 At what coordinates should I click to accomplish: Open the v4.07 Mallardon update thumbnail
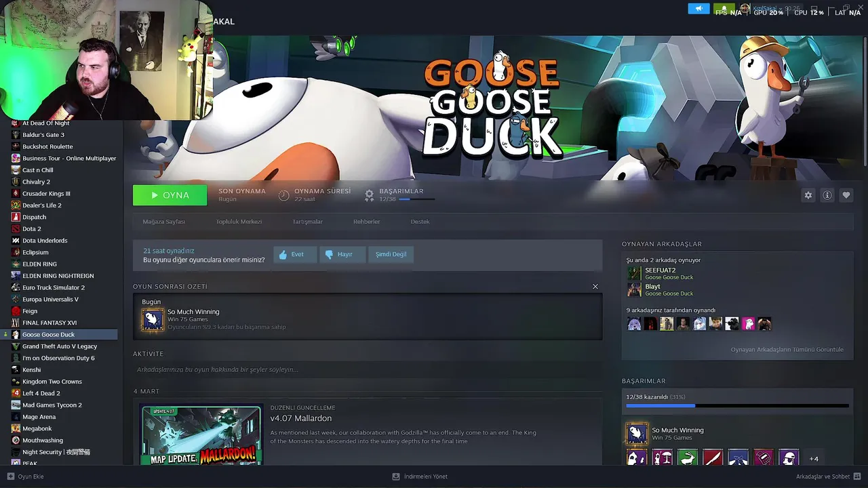click(x=201, y=434)
